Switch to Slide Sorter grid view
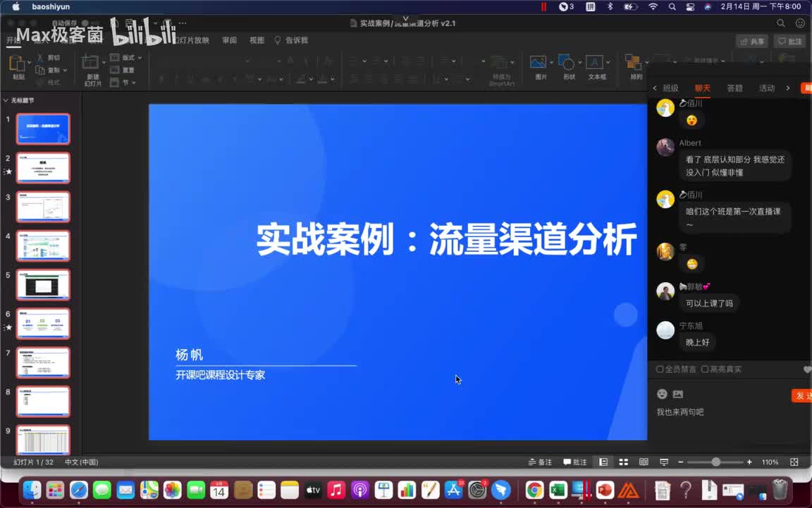Screen dimensions: 812x508 (624, 462)
